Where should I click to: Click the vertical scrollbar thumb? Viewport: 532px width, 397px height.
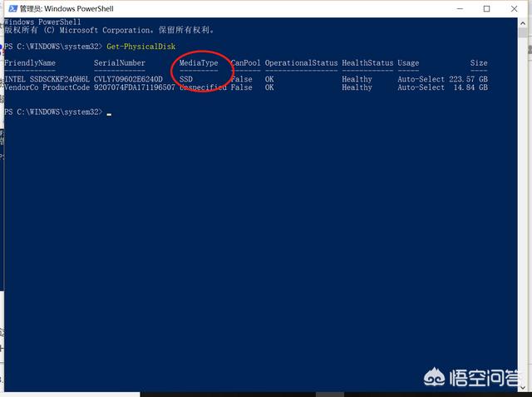[x=523, y=33]
